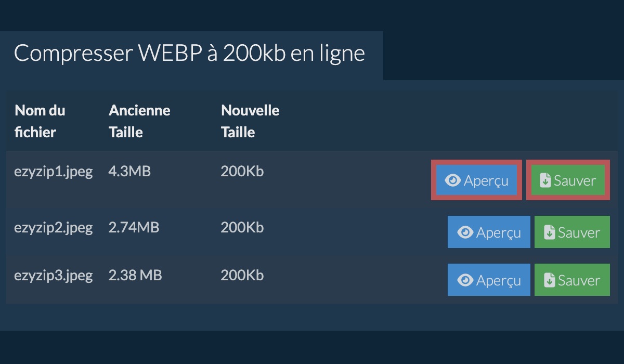
Task: Preview ezyzip1.jpeg with the Aperçu button
Action: click(476, 180)
